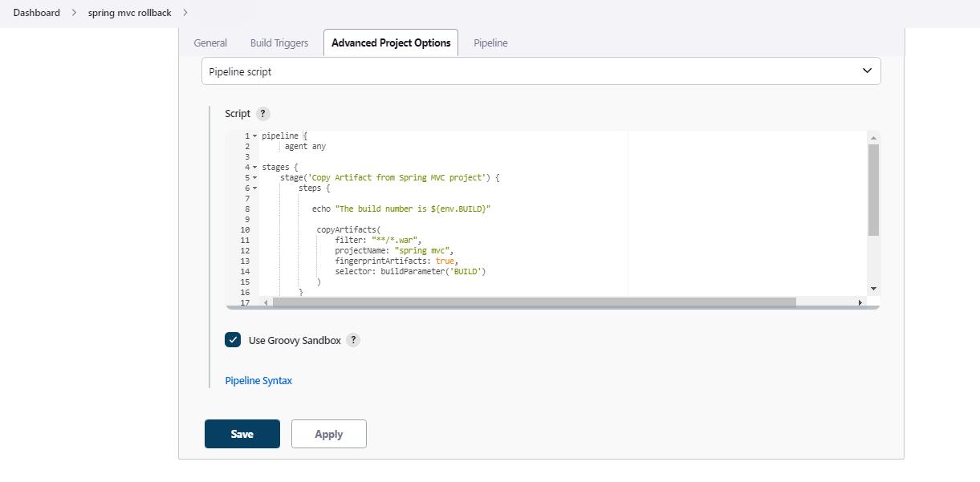Show help for Use Groovy Sandbox

click(353, 340)
